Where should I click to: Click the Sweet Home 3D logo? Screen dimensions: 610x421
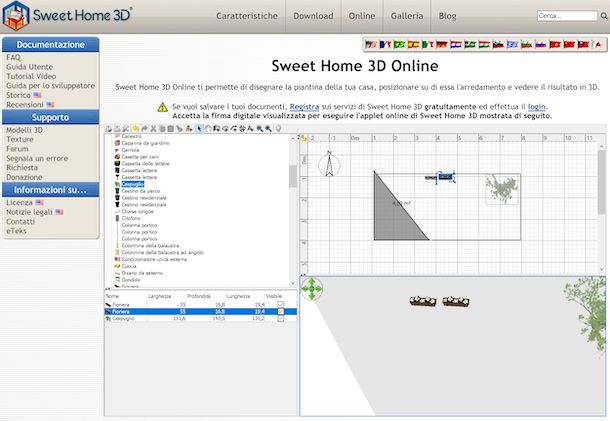[x=67, y=16]
